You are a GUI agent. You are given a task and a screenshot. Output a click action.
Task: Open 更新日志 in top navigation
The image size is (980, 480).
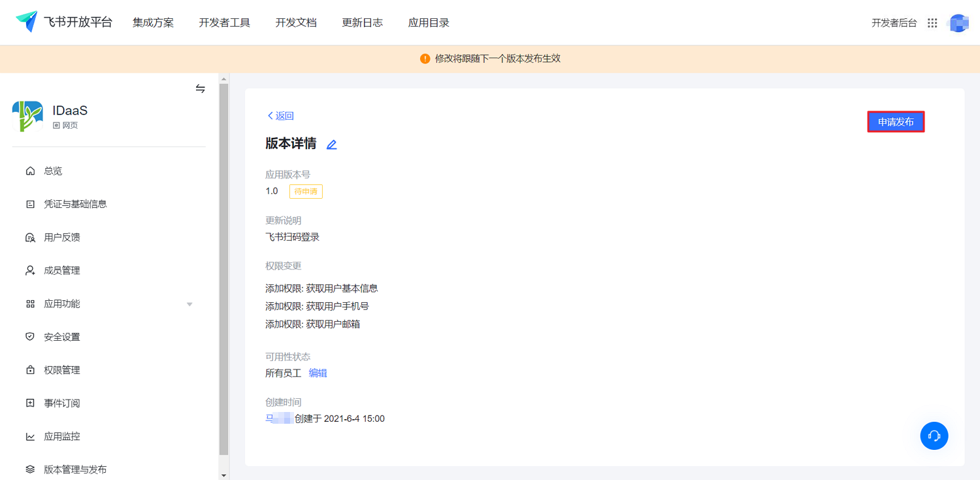[x=363, y=23]
